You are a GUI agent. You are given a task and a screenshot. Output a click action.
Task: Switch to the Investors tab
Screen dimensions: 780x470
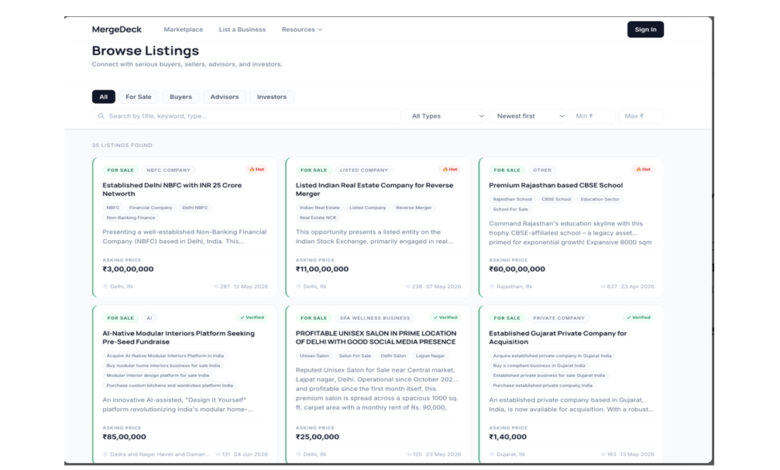point(272,96)
